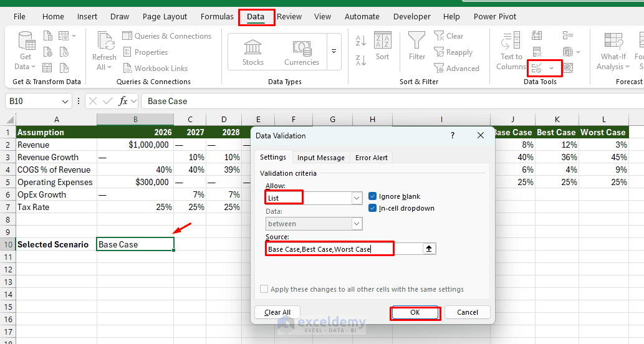Open Workbook Links
The image size is (644, 344).
pyautogui.click(x=155, y=68)
